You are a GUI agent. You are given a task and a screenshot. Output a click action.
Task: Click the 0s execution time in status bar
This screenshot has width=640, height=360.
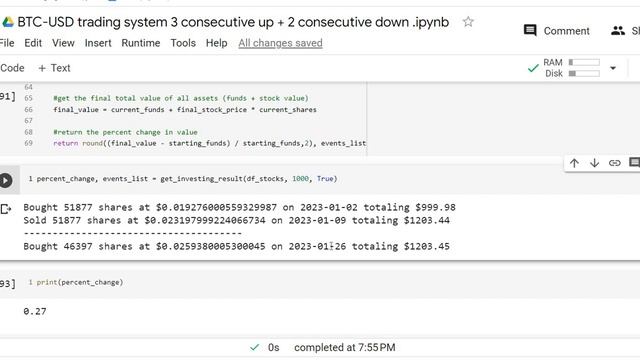273,347
